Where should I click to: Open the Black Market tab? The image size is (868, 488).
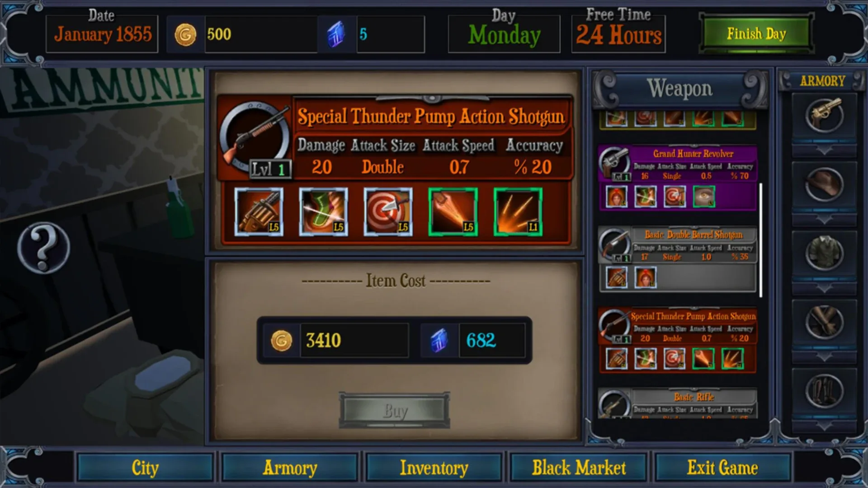(579, 468)
